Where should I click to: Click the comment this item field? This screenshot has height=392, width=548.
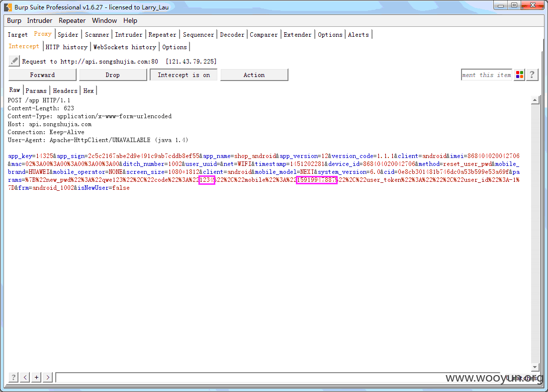pyautogui.click(x=486, y=75)
